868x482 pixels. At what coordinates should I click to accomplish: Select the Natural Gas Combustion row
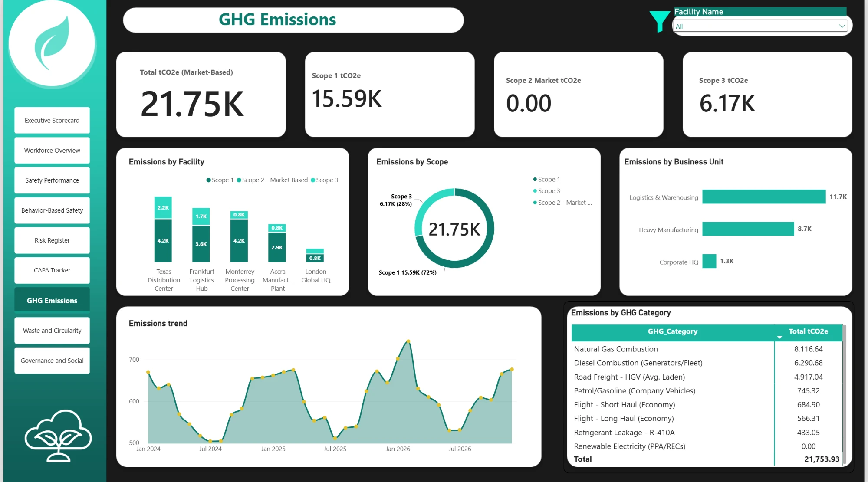tap(707, 349)
